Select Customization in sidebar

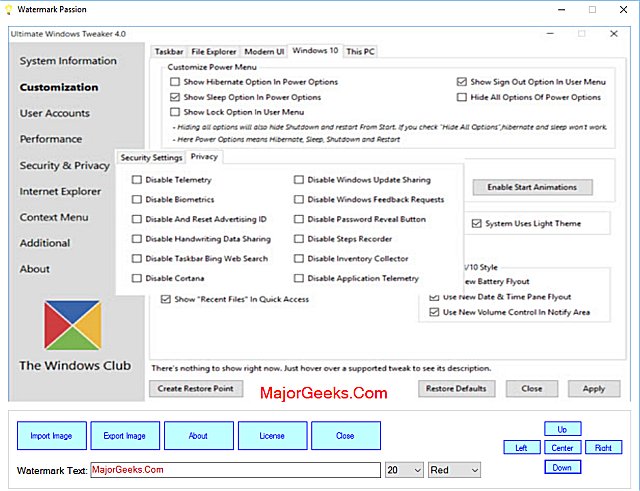coord(59,87)
